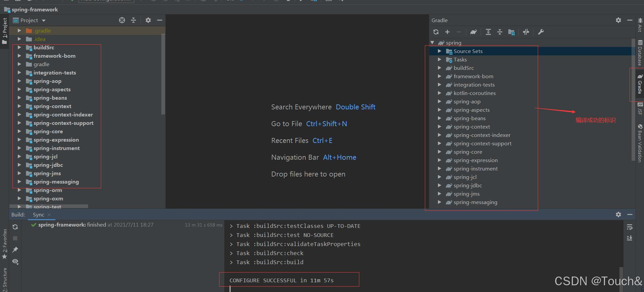Viewport: 644px width, 292px height.
Task: Click the show dependencies/group modules icon in Gradle toolbar
Action: tap(512, 32)
